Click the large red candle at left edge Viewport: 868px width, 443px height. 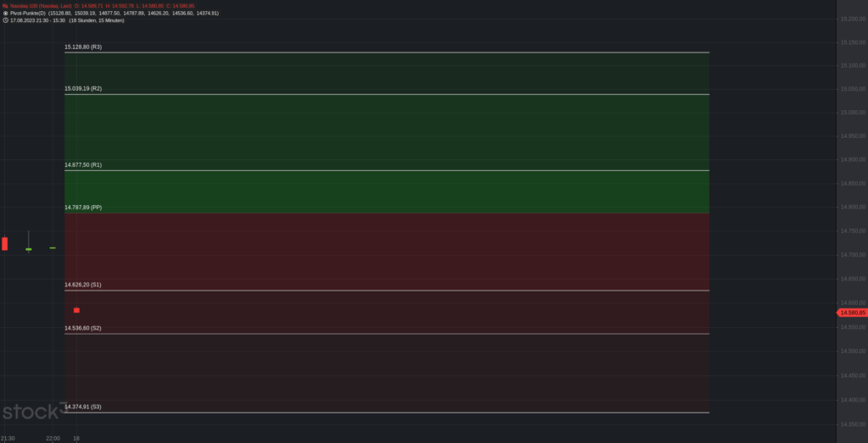click(x=4, y=244)
